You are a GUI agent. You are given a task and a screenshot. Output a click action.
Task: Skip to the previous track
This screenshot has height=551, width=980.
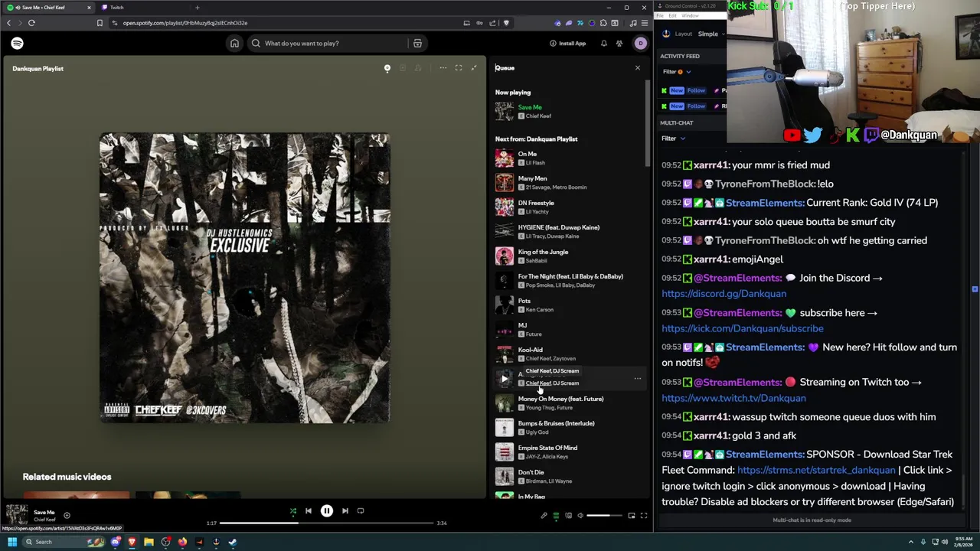tap(309, 511)
